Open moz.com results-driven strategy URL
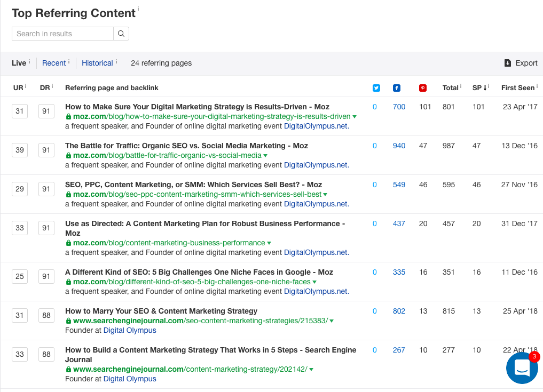 point(211,117)
